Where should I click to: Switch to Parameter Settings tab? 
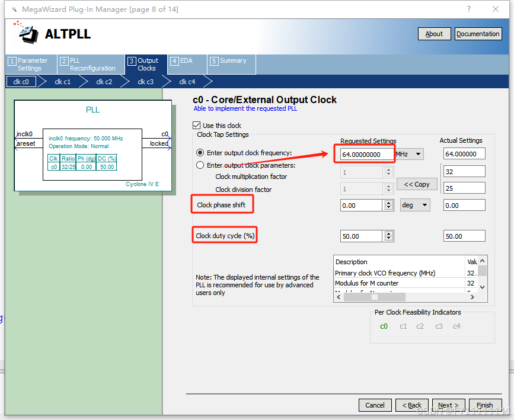tap(31, 64)
